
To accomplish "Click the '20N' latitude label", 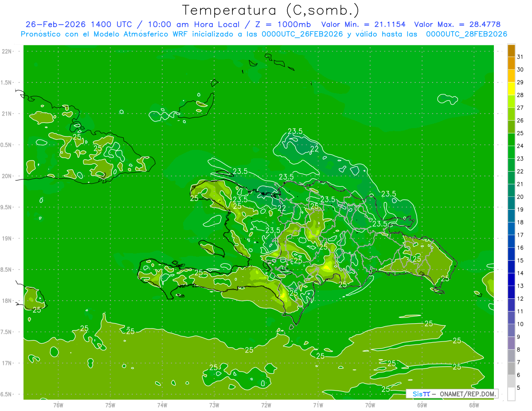I will click(x=7, y=176).
